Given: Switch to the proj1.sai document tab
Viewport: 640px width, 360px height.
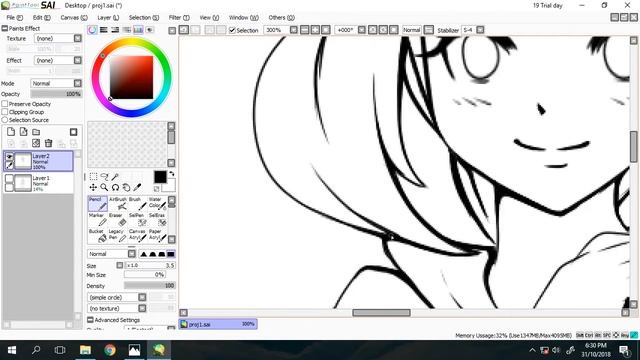Looking at the screenshot, I should point(218,324).
